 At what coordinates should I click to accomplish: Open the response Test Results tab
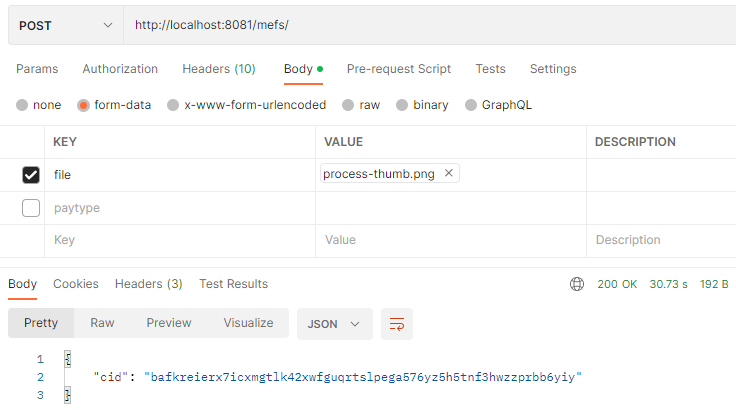pos(233,284)
